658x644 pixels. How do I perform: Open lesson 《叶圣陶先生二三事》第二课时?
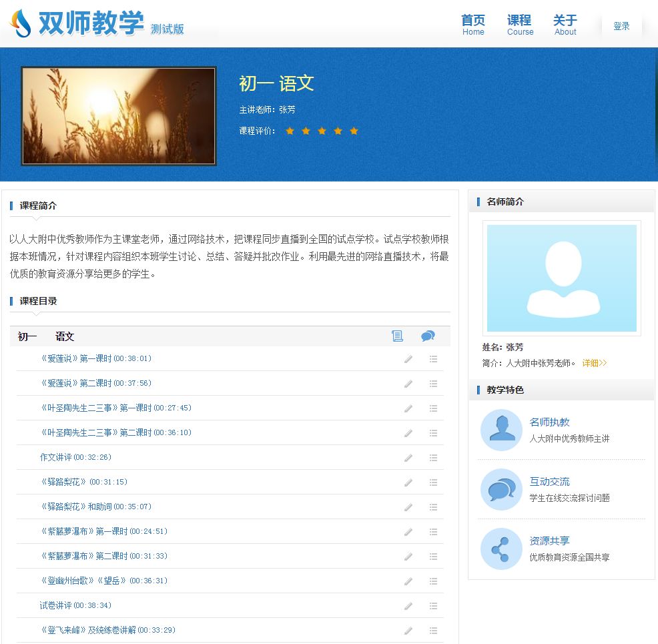point(116,433)
